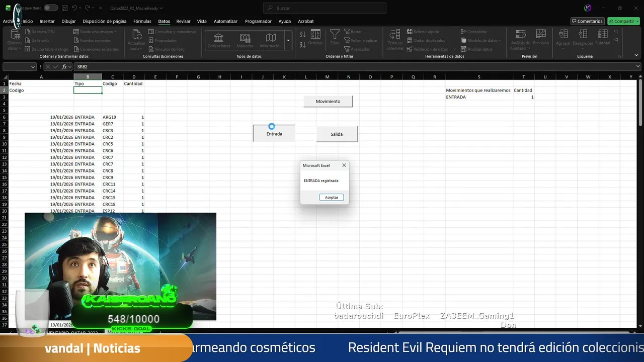This screenshot has height=362, width=644.
Task: Click the Save icon in title bar
Action: (64, 8)
